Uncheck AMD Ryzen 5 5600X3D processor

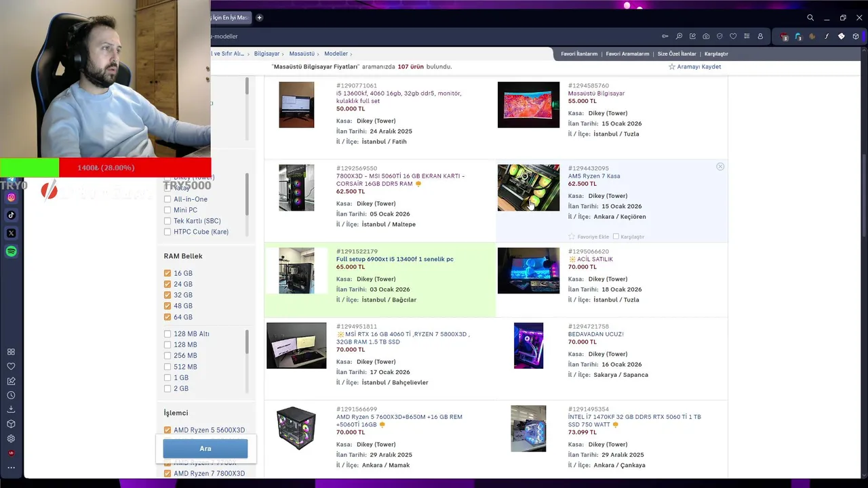pyautogui.click(x=167, y=430)
